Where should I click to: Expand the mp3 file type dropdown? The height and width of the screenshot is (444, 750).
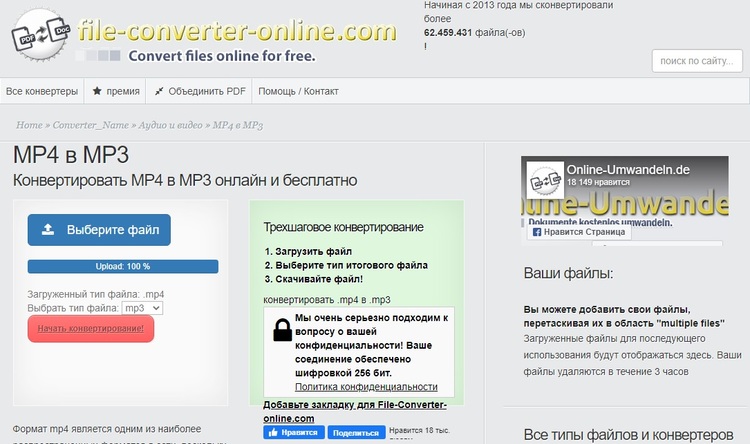(x=143, y=308)
